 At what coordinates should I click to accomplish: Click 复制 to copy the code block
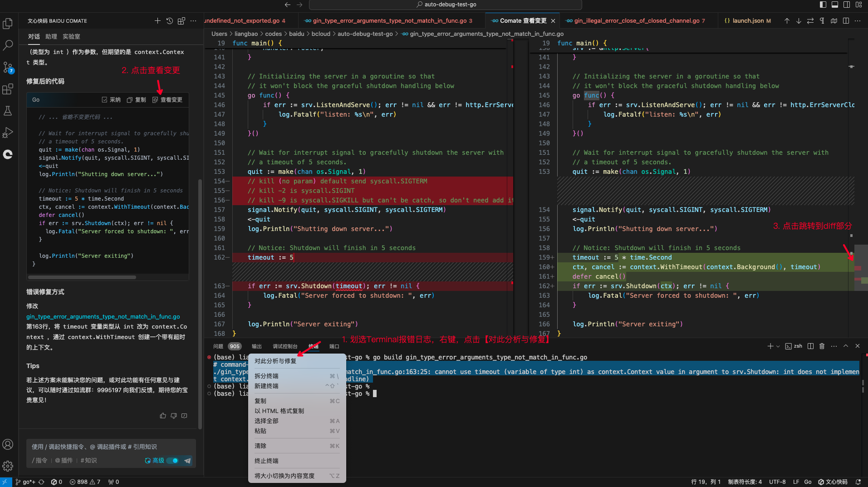tap(136, 100)
